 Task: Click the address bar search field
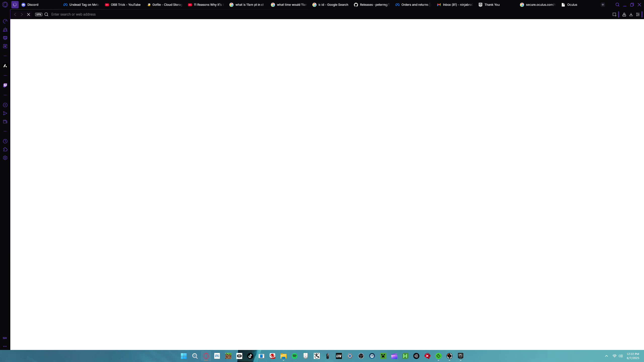[x=201, y=15]
